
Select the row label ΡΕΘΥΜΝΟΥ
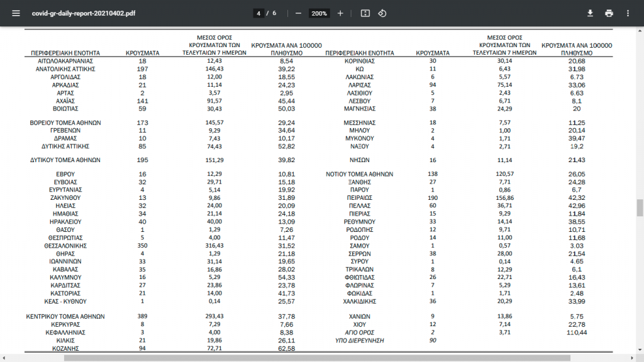click(x=359, y=222)
